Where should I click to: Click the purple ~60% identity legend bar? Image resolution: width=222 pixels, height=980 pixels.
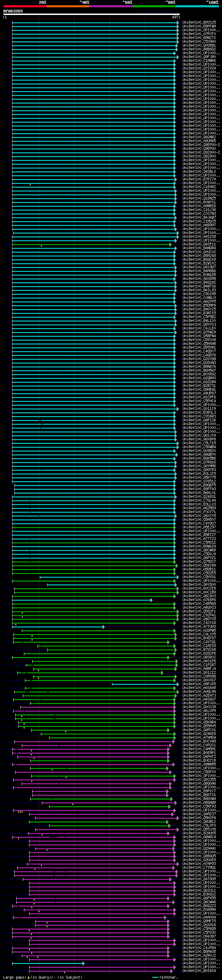(111, 6)
